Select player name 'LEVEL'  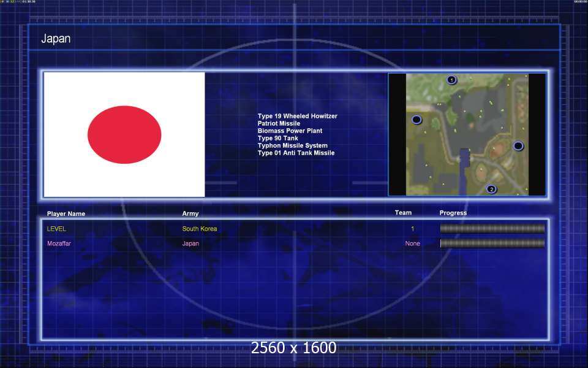pyautogui.click(x=56, y=229)
